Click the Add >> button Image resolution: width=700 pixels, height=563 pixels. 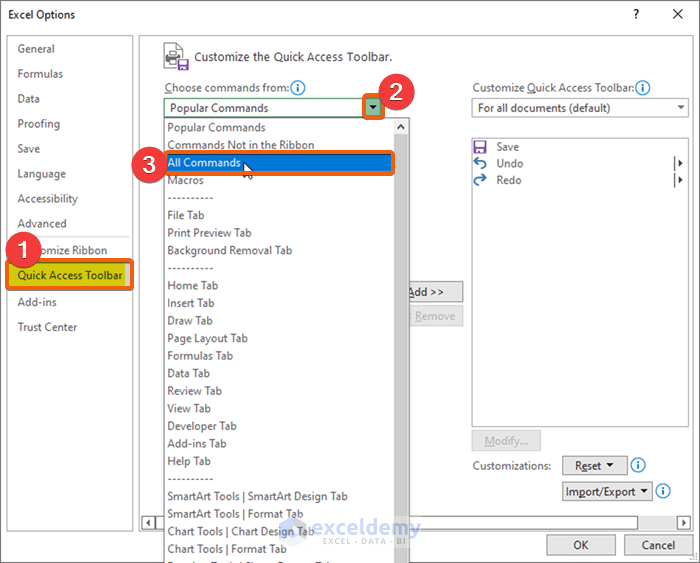pyautogui.click(x=436, y=292)
